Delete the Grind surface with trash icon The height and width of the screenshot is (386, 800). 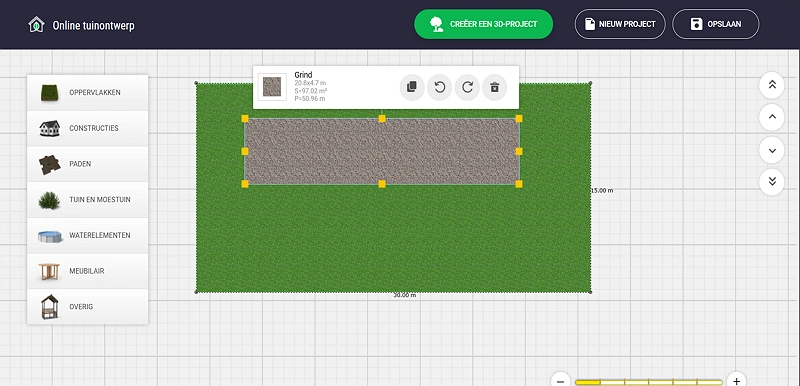point(494,87)
